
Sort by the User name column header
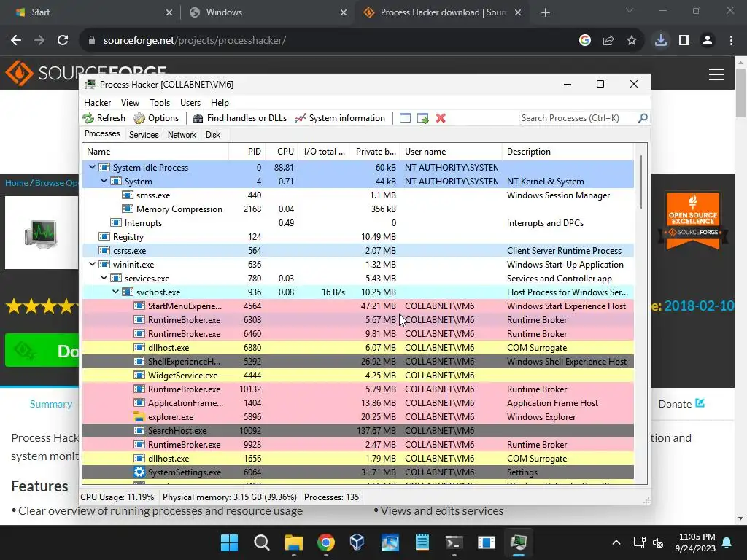click(451, 152)
